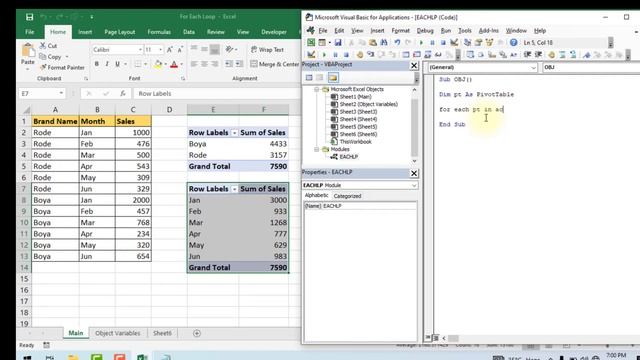The height and width of the screenshot is (360, 640).
Task: Apply the red Font Color swatch
Action: [x=174, y=64]
